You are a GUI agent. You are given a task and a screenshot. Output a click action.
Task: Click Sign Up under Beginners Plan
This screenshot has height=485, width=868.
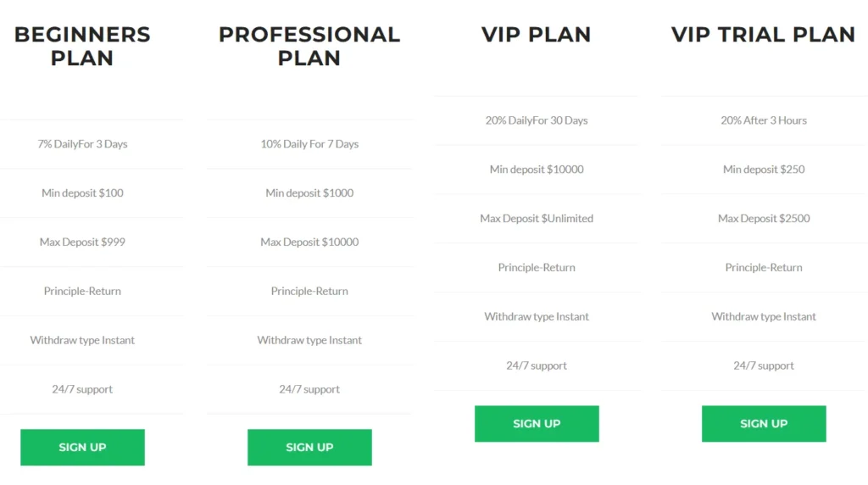point(82,447)
